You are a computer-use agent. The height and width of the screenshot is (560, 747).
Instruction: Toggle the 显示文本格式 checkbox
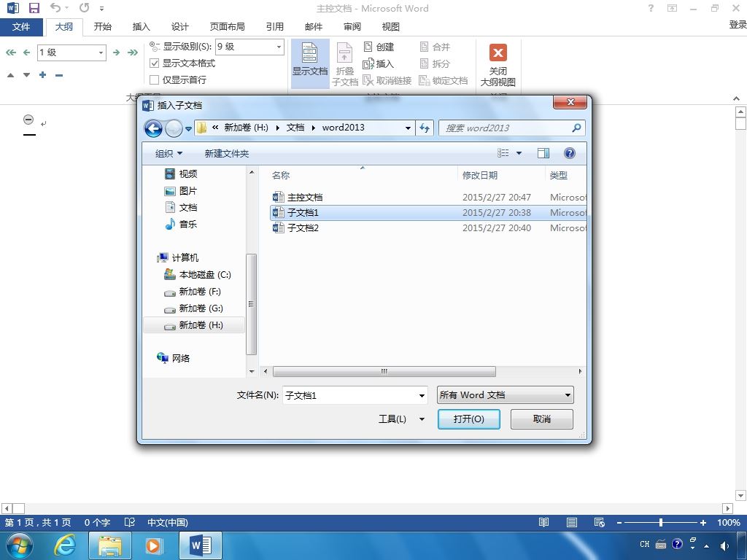[155, 63]
